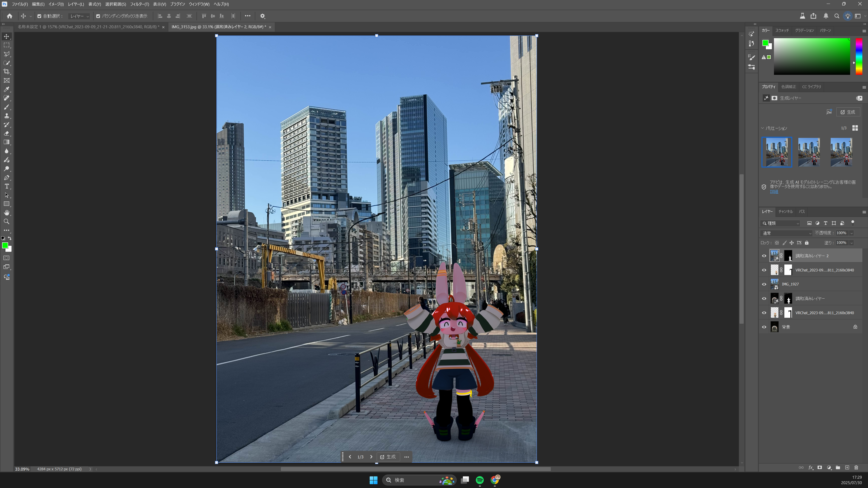
Task: Select the Rectangular Marquee tool
Action: tap(6, 45)
